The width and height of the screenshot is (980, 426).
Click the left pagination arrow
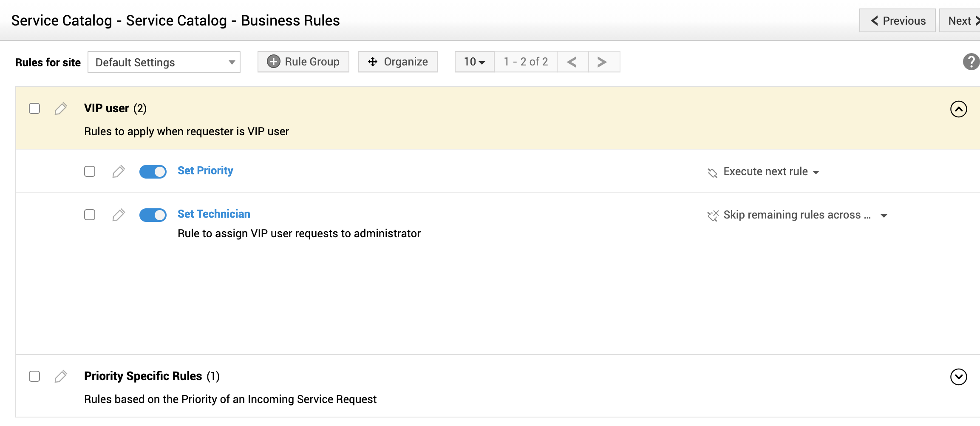[x=572, y=61]
